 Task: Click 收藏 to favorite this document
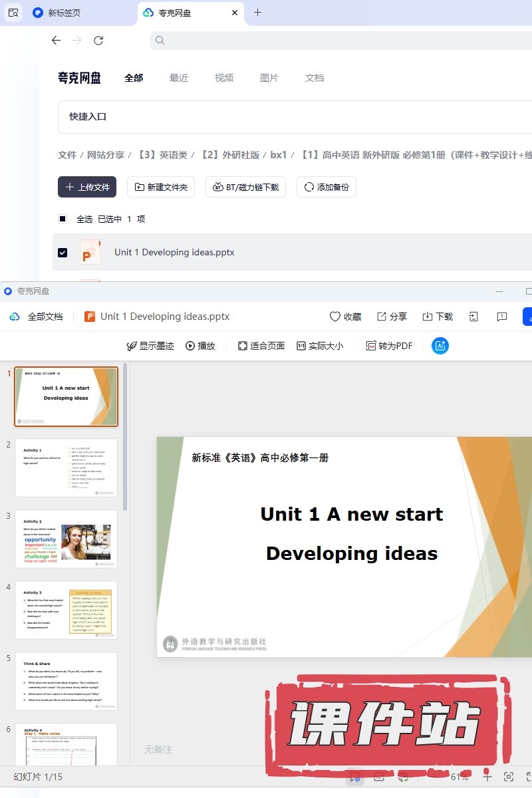pyautogui.click(x=346, y=317)
